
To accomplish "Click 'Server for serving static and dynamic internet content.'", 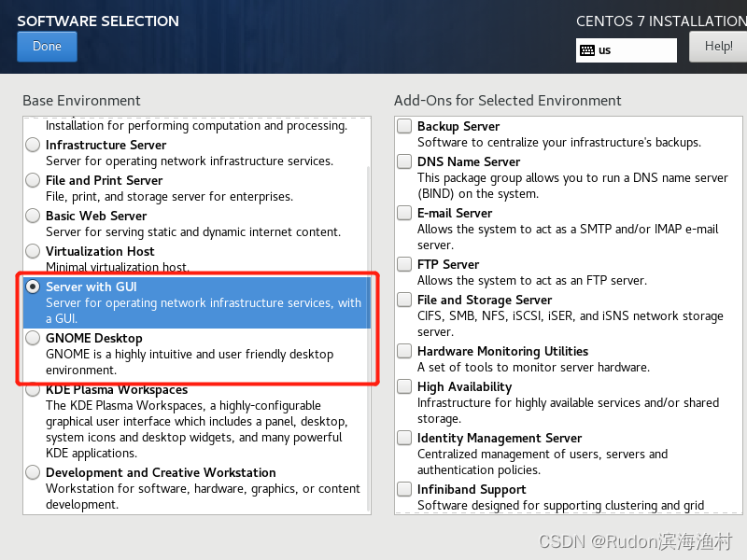I will tap(193, 231).
